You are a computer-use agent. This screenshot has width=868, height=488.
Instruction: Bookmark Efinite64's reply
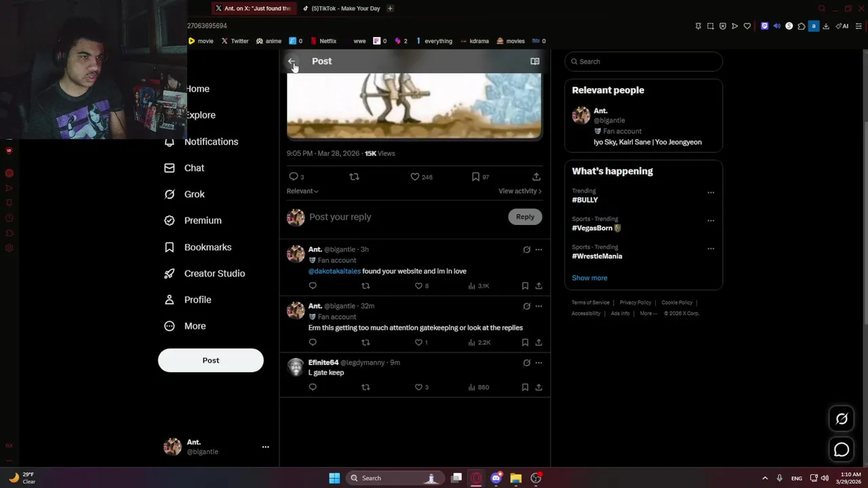[525, 387]
